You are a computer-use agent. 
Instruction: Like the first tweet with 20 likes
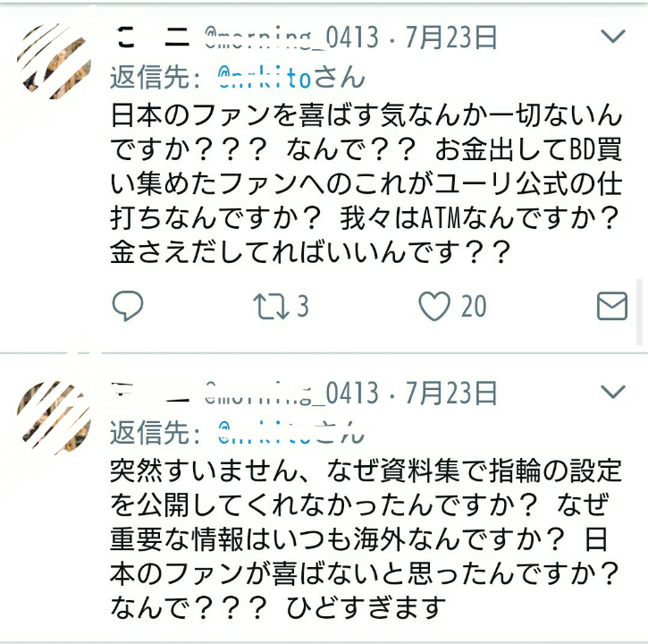coord(434,306)
